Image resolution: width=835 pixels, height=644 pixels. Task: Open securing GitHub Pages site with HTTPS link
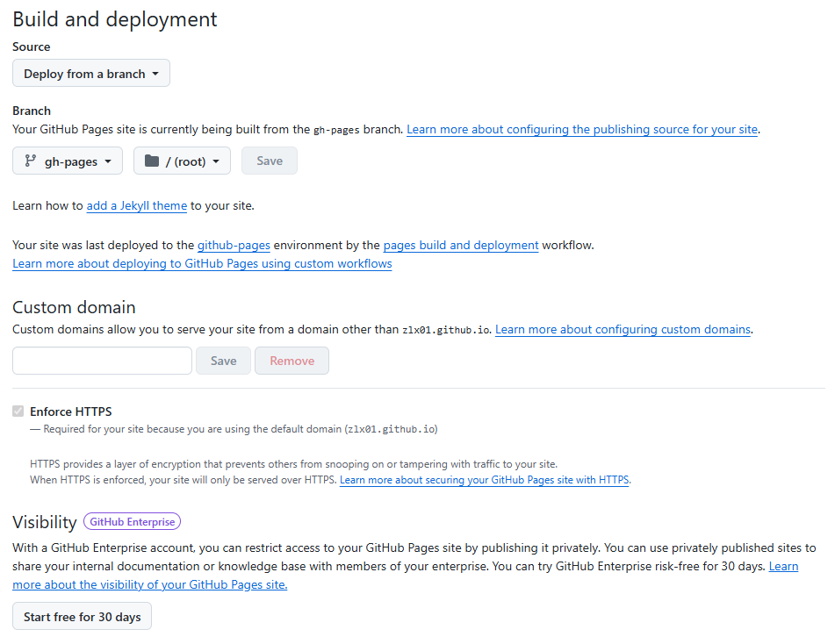[485, 480]
